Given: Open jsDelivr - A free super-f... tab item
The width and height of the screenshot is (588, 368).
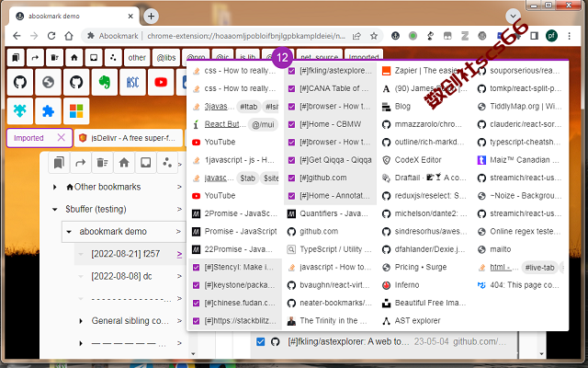Looking at the screenshot, I should click(x=129, y=138).
